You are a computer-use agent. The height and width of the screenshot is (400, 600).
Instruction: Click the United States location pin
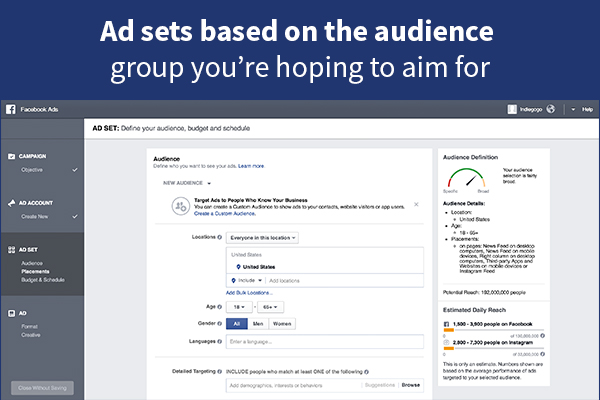click(238, 267)
